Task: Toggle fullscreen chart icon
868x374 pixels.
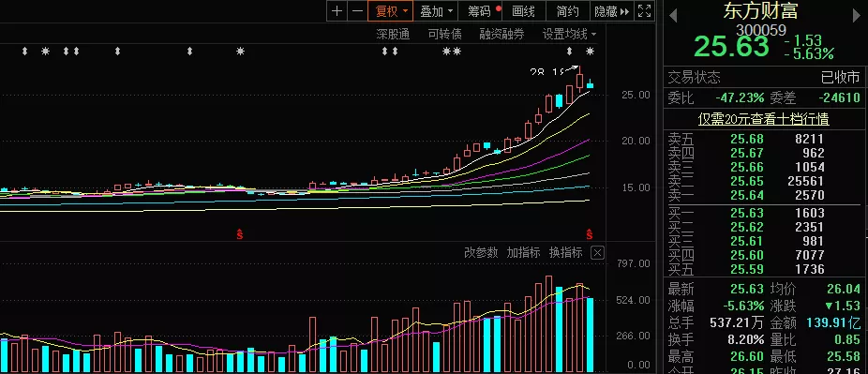Action: click(644, 11)
